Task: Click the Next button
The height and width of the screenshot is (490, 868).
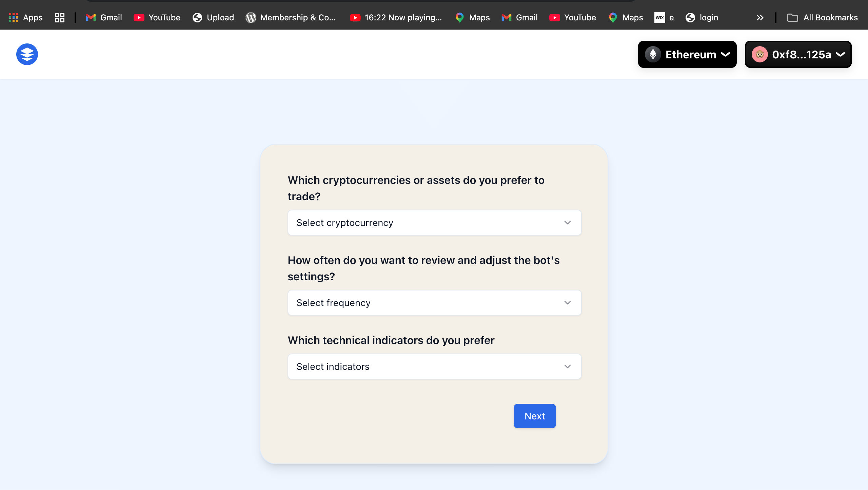Action: coord(535,416)
